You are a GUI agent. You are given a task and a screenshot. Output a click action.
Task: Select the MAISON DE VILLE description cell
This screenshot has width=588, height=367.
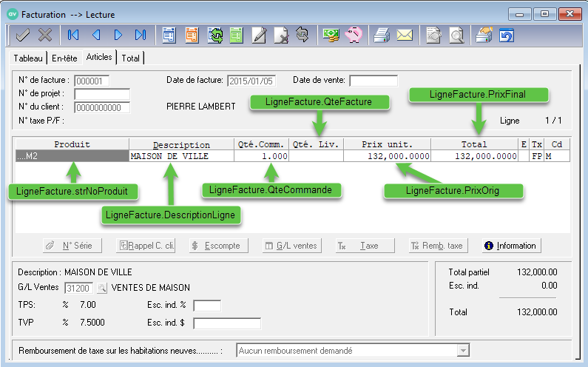[x=181, y=157]
